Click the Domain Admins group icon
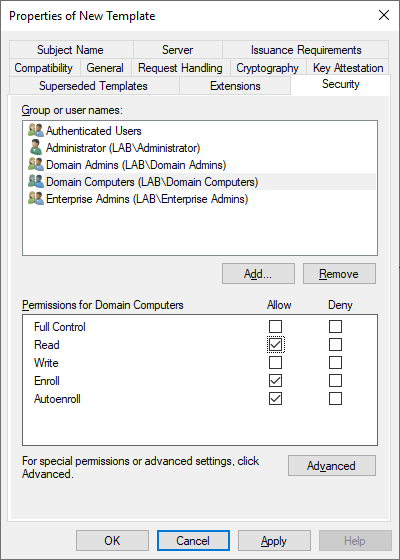The image size is (400, 560). click(x=36, y=165)
